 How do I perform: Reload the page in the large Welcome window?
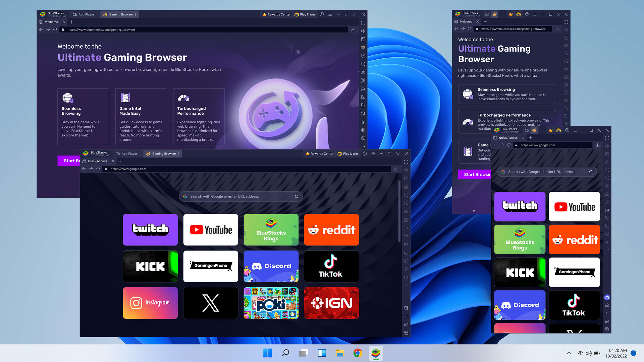55,29
